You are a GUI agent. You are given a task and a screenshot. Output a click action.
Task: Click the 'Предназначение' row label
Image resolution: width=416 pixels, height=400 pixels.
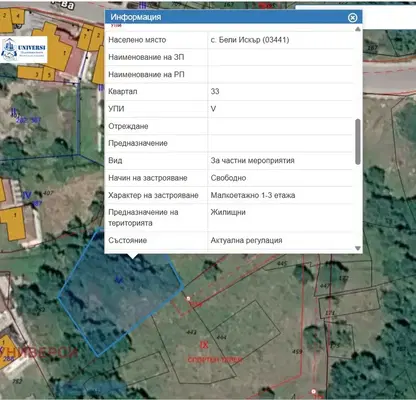138,143
